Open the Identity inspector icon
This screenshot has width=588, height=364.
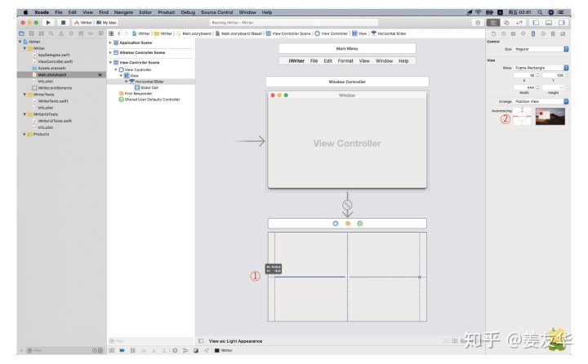pos(514,33)
